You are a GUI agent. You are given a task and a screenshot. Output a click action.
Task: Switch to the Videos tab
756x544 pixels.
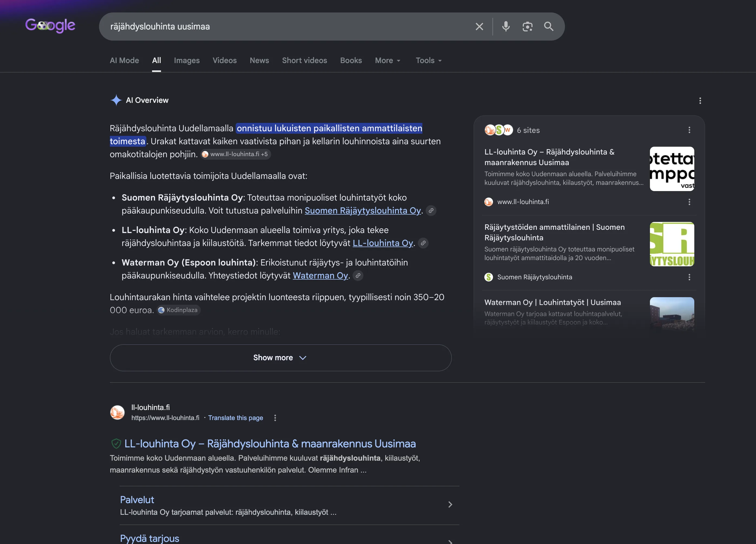225,61
